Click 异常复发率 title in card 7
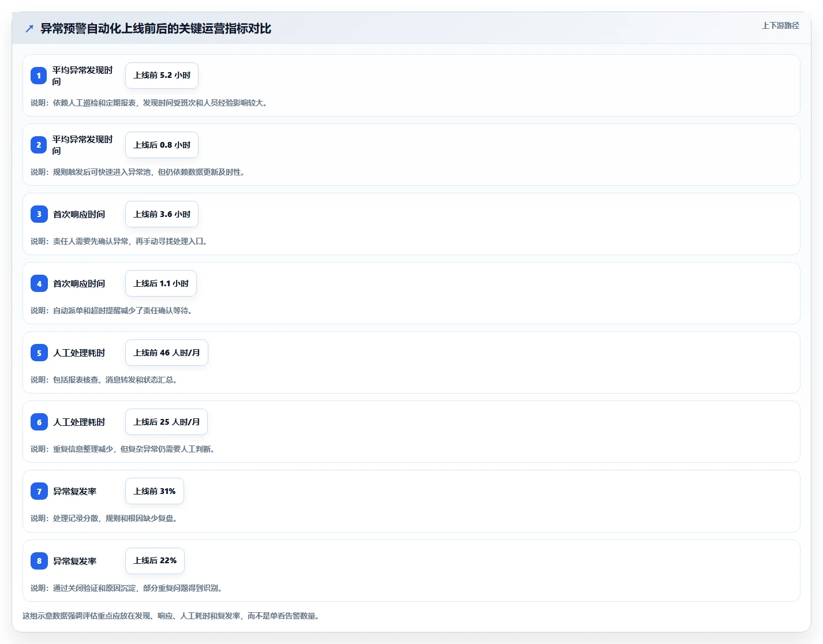This screenshot has height=644, width=823. click(75, 491)
